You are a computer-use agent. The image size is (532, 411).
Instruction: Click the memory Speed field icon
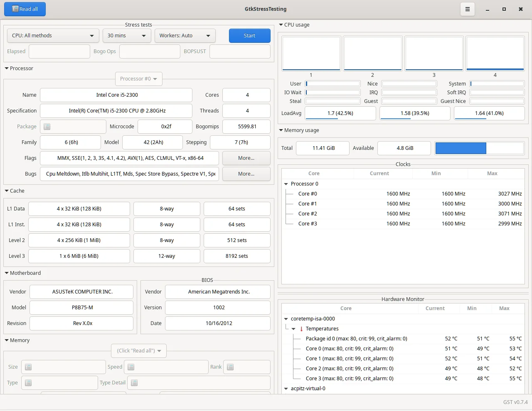pyautogui.click(x=131, y=367)
